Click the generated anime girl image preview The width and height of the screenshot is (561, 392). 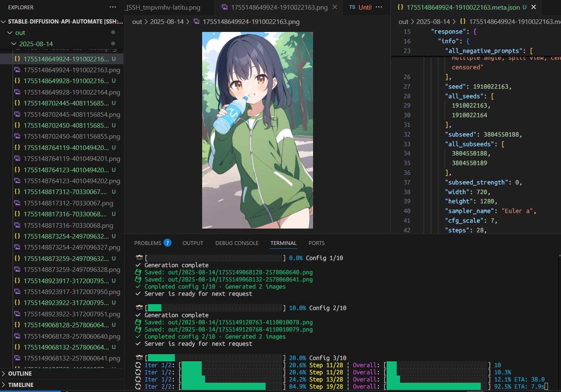coord(258,130)
